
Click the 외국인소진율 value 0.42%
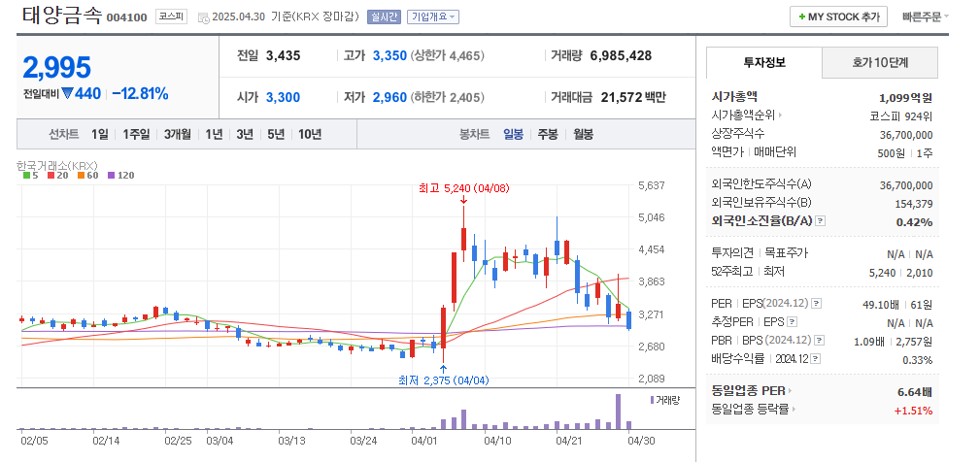pyautogui.click(x=914, y=222)
